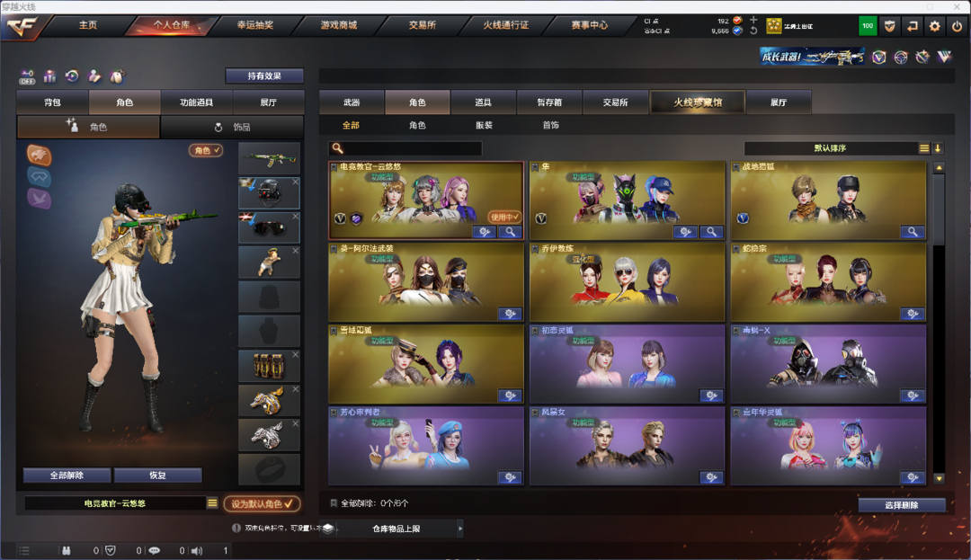Toggle sort direction arrow next to 默认排序
Viewport: 971px width, 560px height.
(x=938, y=148)
